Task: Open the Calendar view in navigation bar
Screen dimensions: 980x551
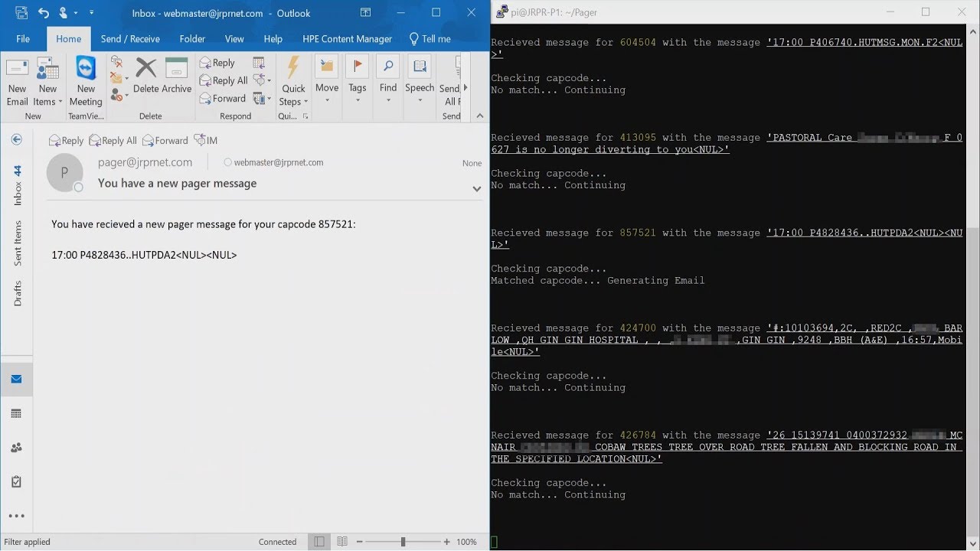Action: [16, 413]
